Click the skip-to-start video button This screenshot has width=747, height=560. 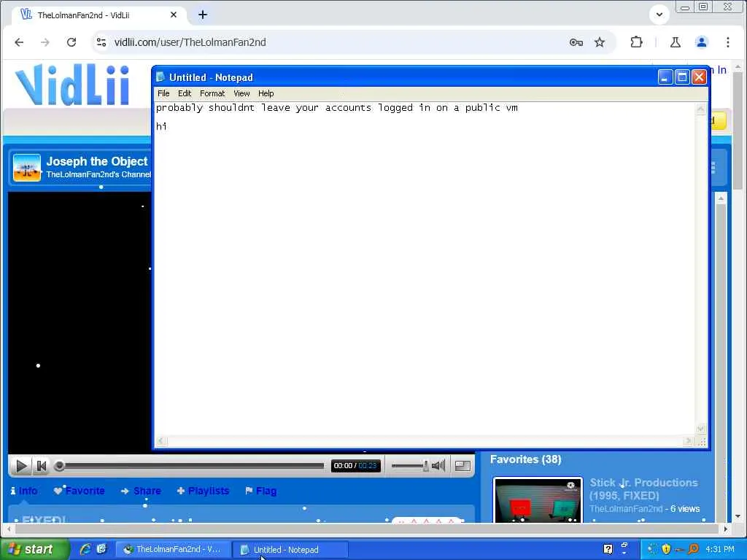42,466
